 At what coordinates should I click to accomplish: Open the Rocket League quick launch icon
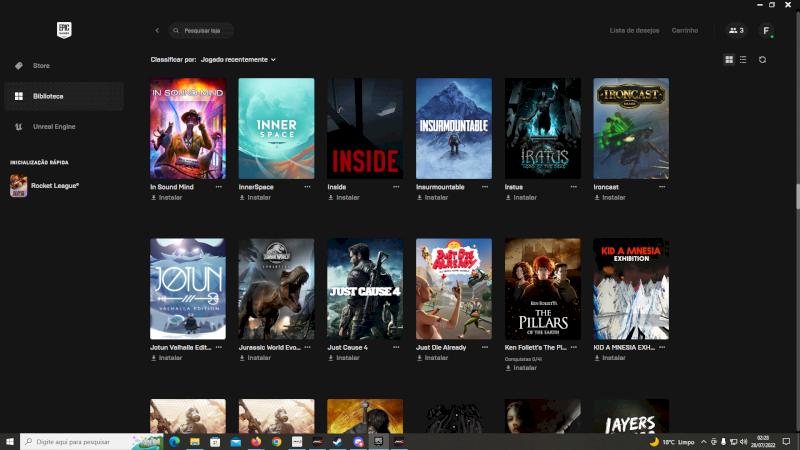point(19,185)
